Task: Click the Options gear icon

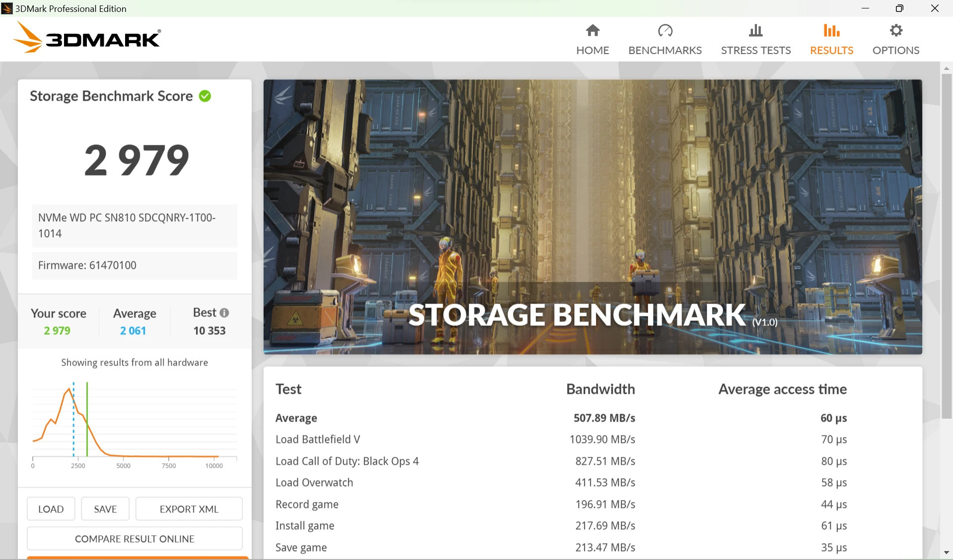Action: 896,31
